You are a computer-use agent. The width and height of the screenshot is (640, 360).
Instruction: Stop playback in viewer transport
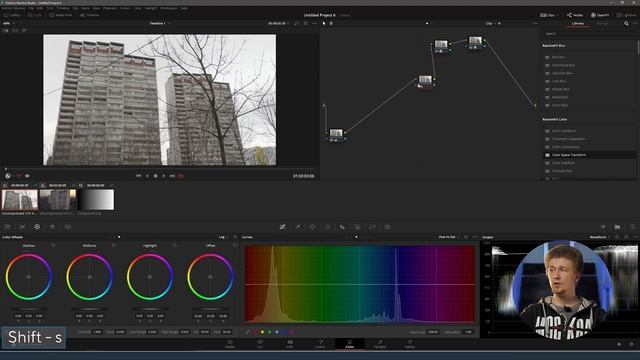[x=156, y=176]
